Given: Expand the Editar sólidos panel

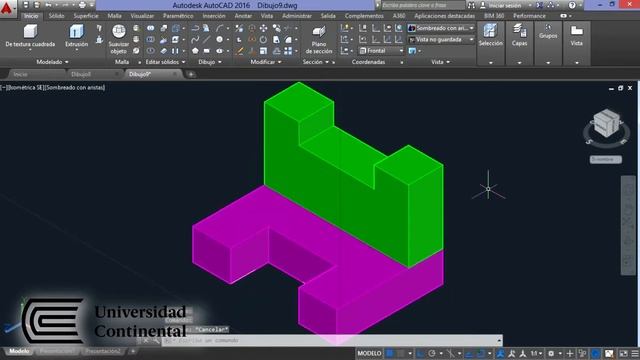Looking at the screenshot, I should click(x=165, y=62).
